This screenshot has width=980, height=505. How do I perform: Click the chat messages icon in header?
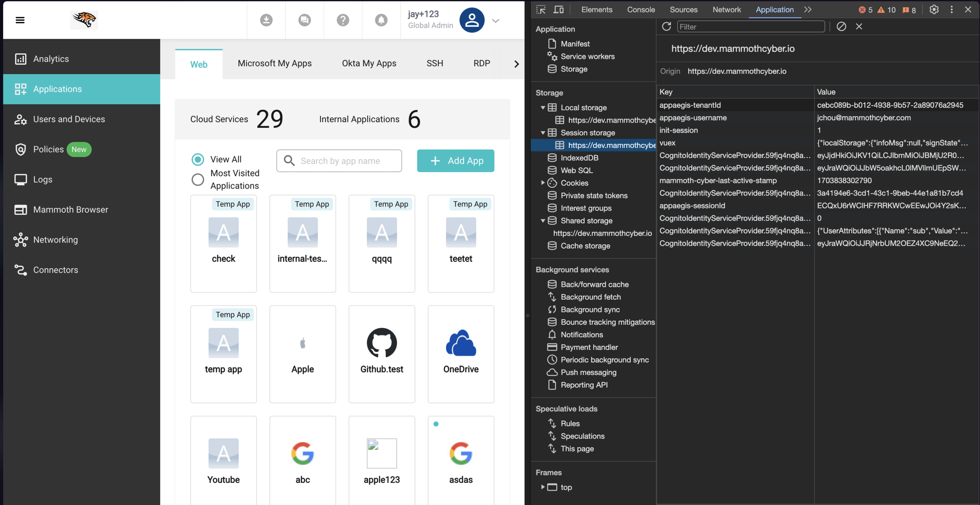pyautogui.click(x=305, y=20)
